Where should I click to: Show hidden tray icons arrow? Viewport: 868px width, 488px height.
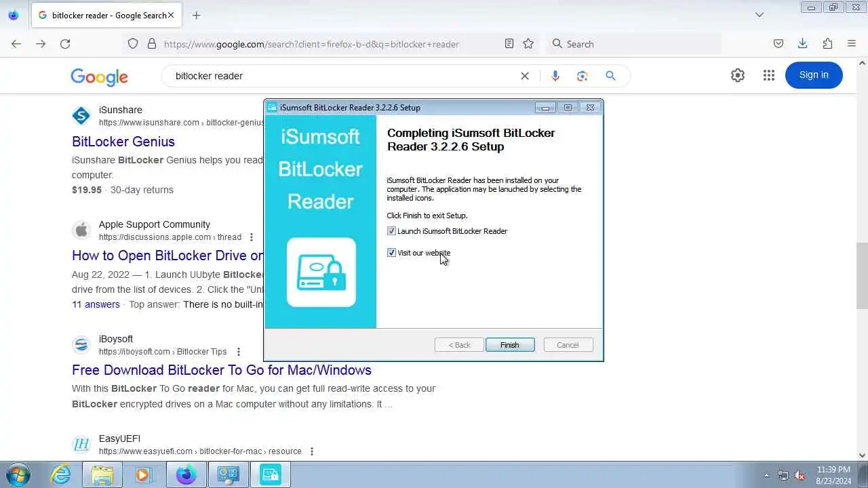(x=767, y=475)
